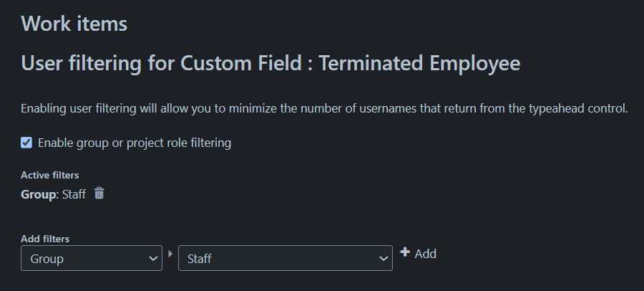Image resolution: width=644 pixels, height=291 pixels.
Task: Click the bold 'Group' active filter label
Action: coord(39,194)
